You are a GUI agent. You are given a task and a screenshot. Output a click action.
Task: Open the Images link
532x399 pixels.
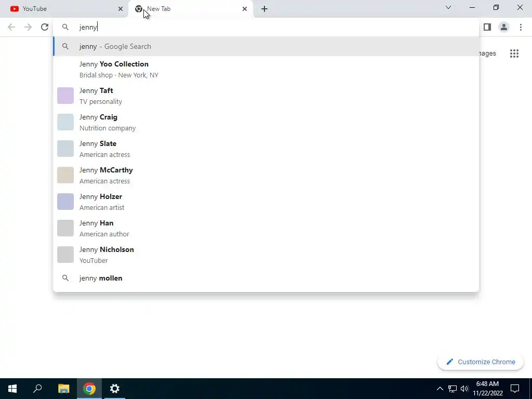(x=487, y=54)
